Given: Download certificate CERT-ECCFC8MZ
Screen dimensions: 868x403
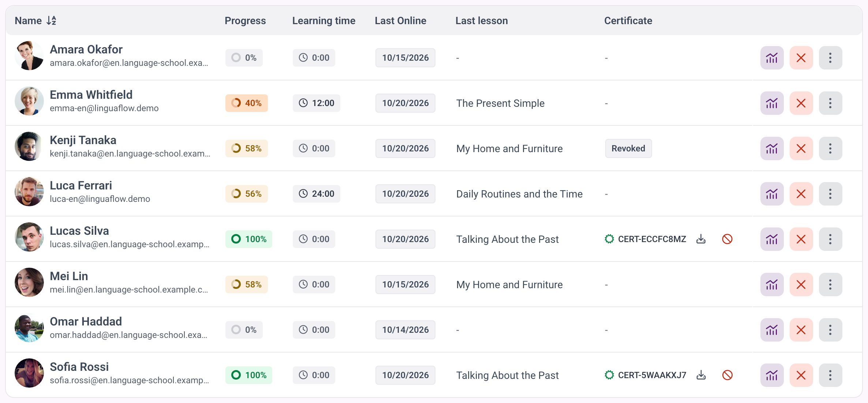Looking at the screenshot, I should pyautogui.click(x=701, y=239).
